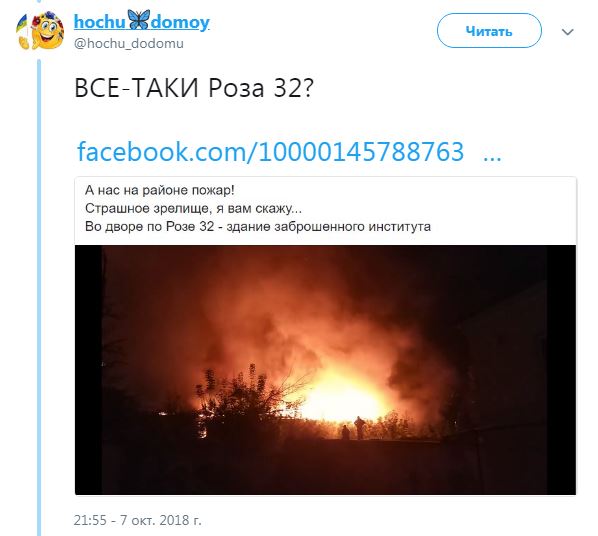Click the blue thread connector line
The height and width of the screenshot is (536, 598).
tap(39, 298)
